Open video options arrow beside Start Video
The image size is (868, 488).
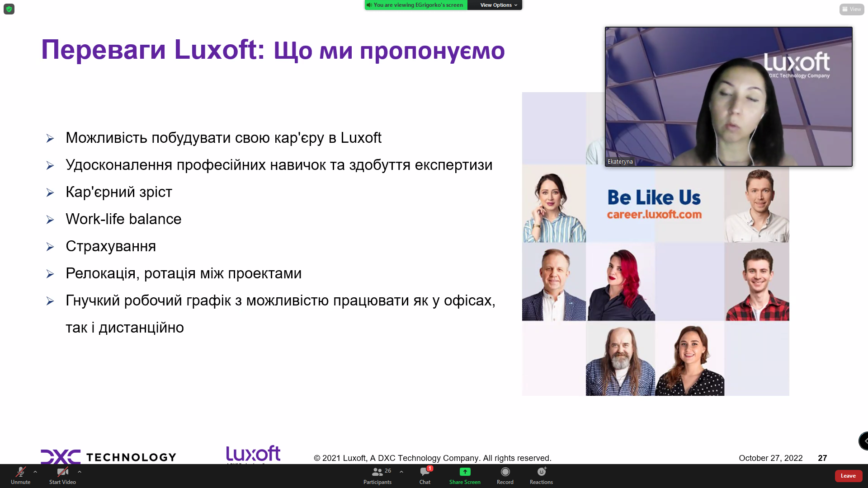[80, 472]
